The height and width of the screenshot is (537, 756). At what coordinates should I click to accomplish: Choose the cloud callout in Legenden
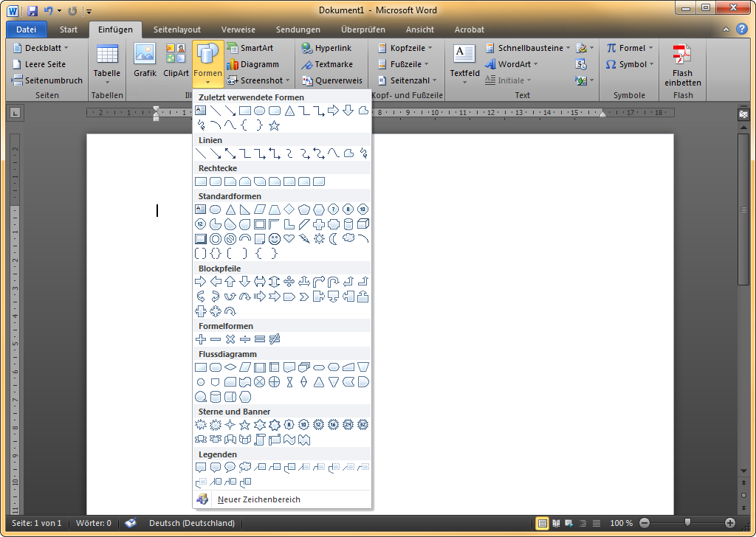(x=244, y=468)
